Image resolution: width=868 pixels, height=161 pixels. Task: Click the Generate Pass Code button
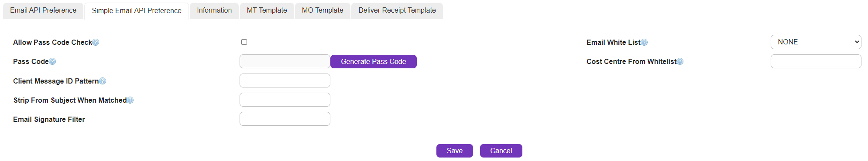click(x=374, y=61)
